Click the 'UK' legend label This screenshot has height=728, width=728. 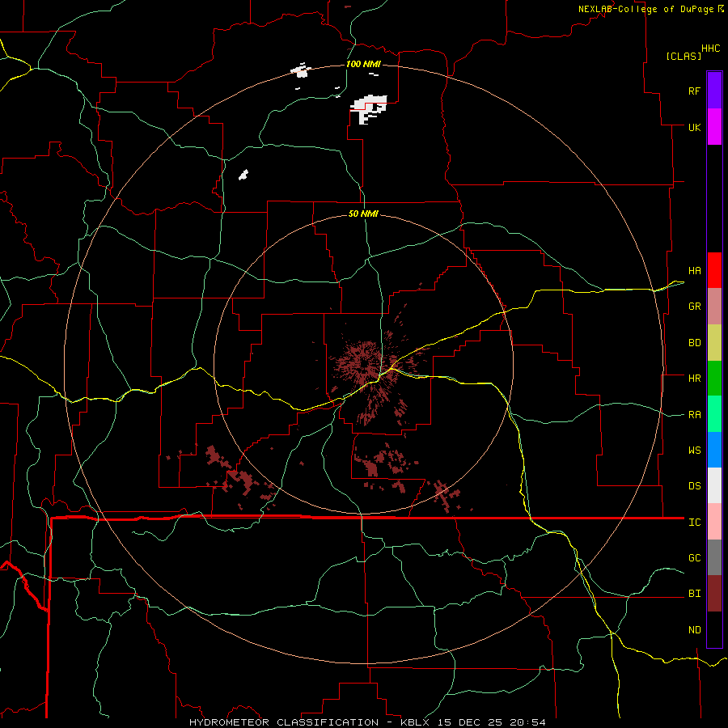694,127
